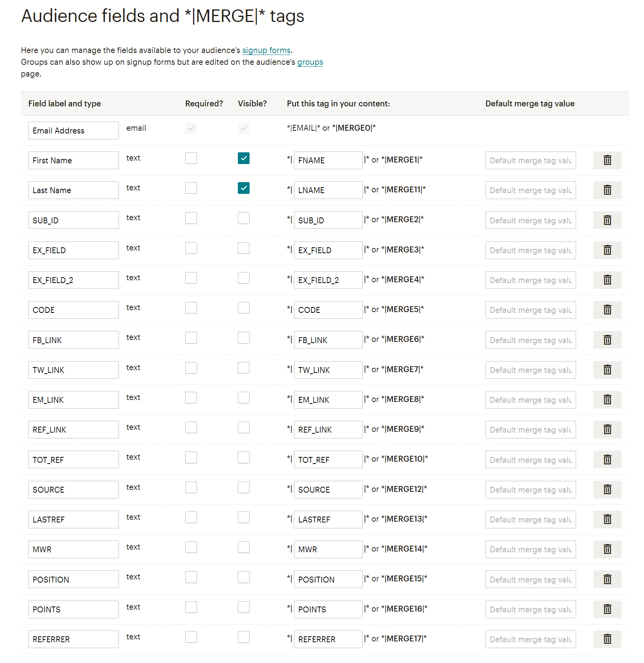644x663 pixels.
Task: Click trash icon for SUB_ID row
Action: [x=607, y=220]
